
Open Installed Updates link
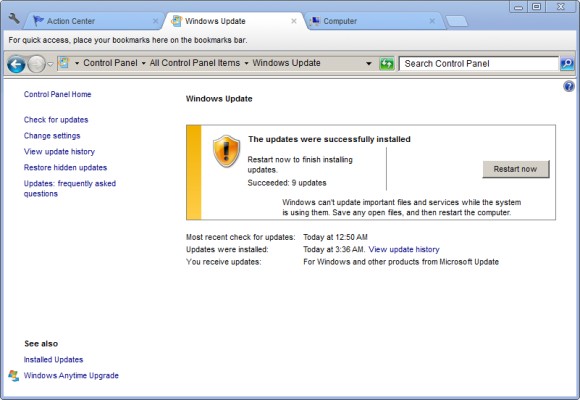click(53, 360)
